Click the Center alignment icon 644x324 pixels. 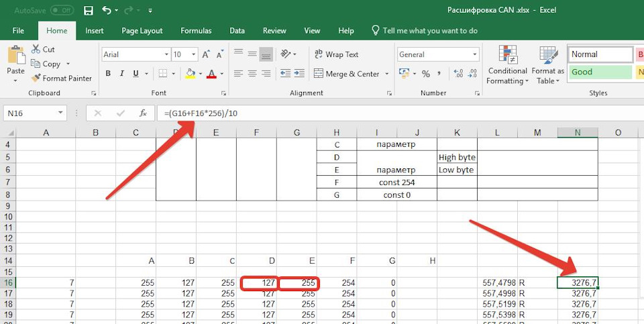pos(252,74)
